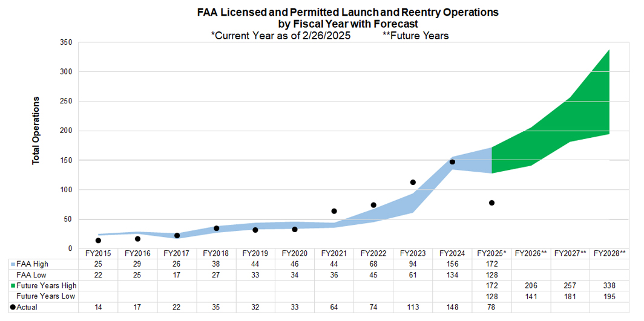
Task: Click the FY2024 actual data point dot
Action: [452, 161]
